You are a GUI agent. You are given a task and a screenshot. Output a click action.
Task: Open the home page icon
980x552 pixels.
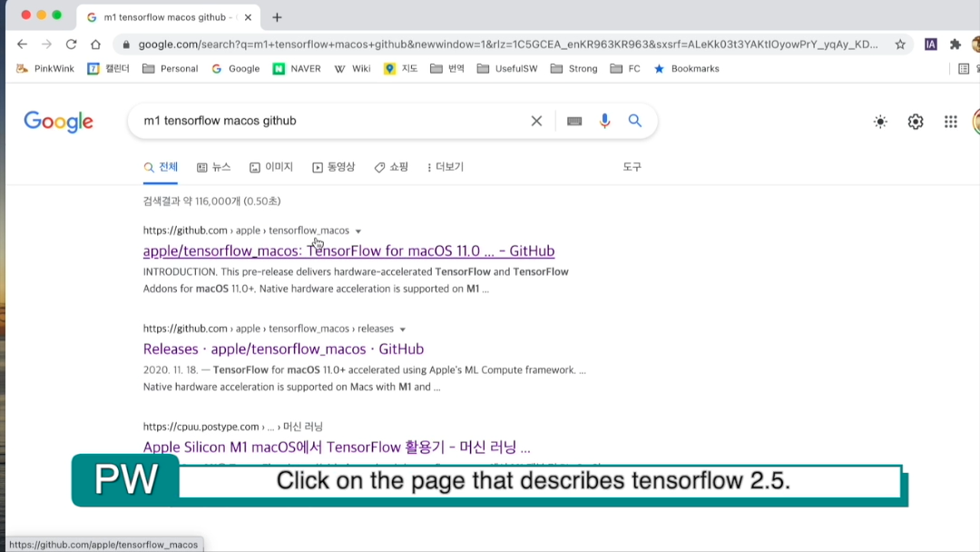point(95,44)
